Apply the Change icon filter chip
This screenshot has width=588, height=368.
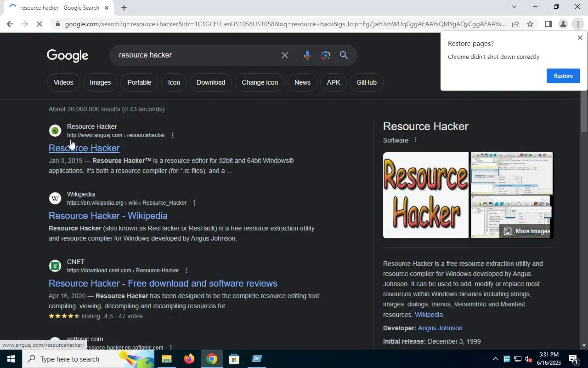click(x=260, y=82)
